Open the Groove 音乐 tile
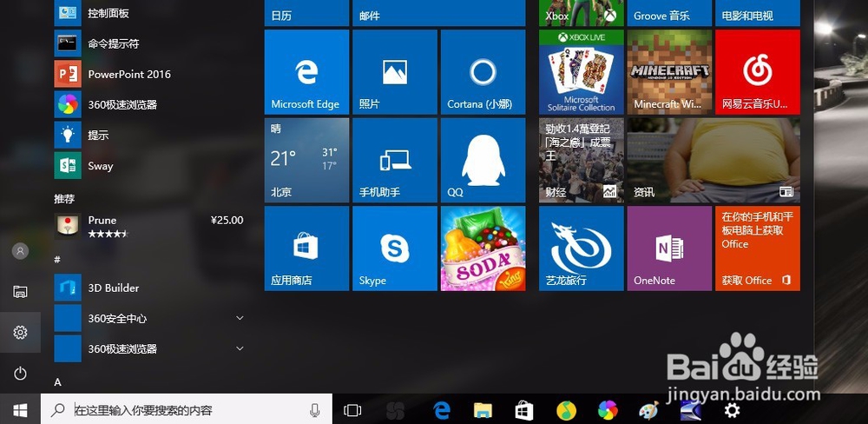 point(669,13)
